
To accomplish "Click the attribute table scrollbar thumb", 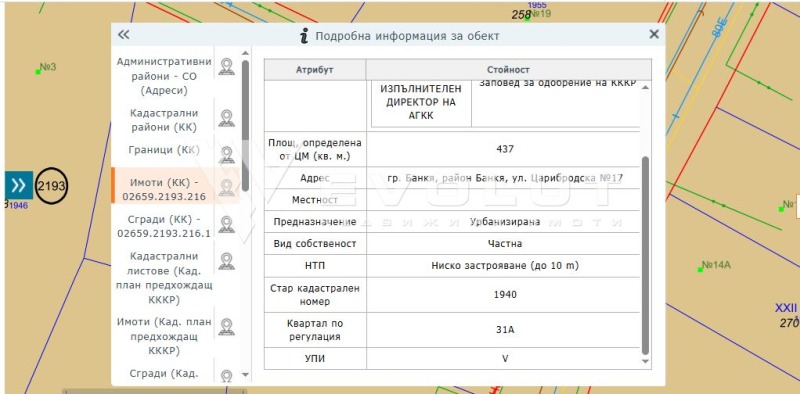I will (645, 255).
